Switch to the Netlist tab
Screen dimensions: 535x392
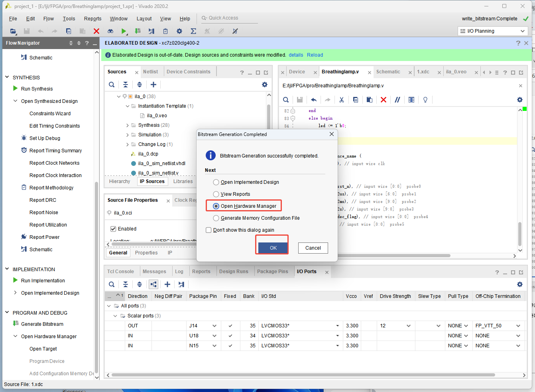pos(150,72)
